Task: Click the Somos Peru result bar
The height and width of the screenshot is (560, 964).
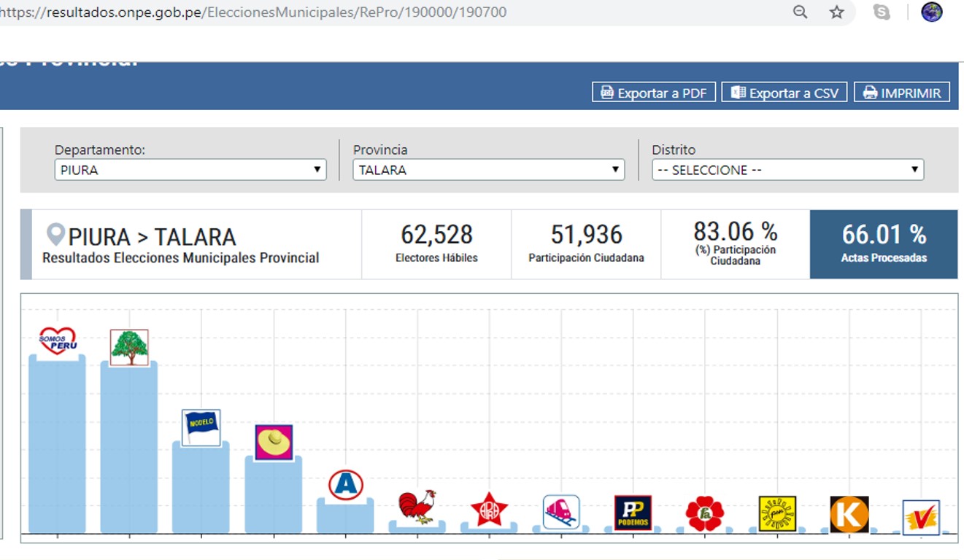Action: pyautogui.click(x=57, y=444)
